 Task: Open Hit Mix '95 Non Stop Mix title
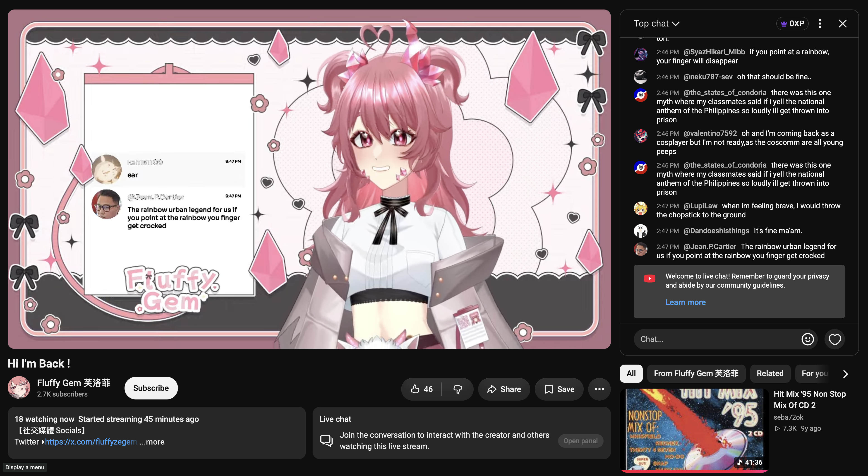click(810, 399)
